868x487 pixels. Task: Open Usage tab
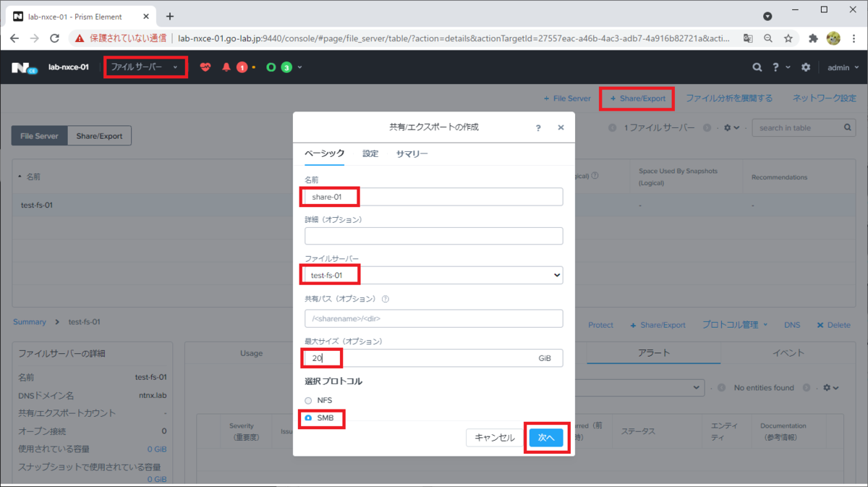(x=251, y=352)
